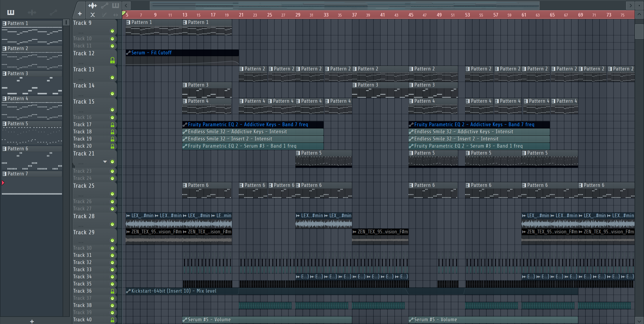Click the lock icon on Track 40
Image resolution: width=644 pixels, height=324 pixels.
click(112, 320)
